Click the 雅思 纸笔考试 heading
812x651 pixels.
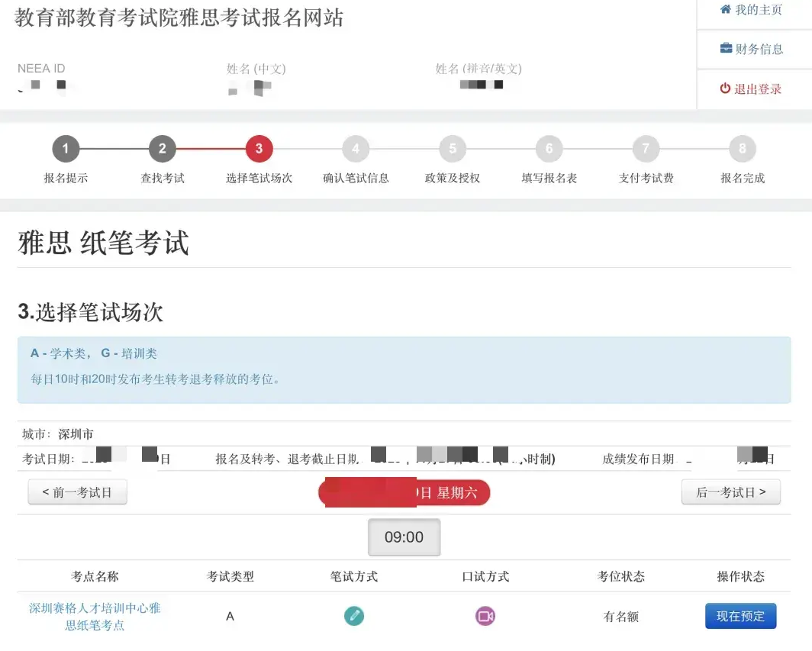104,243
